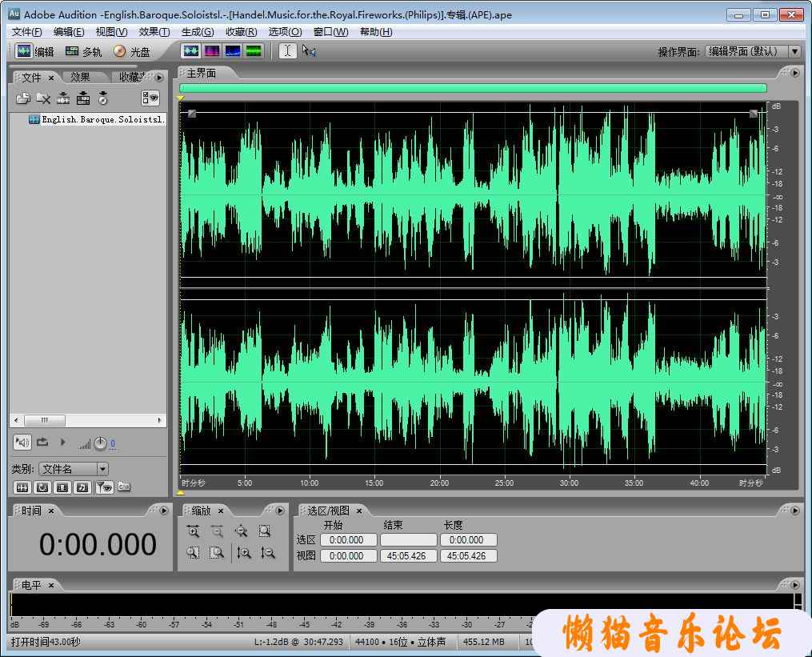Click zoom out horizontally icon
The height and width of the screenshot is (657, 812).
coord(217,531)
